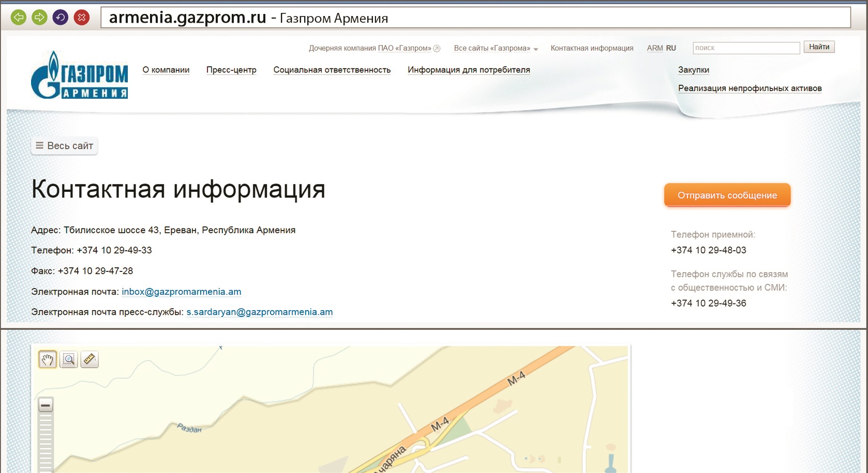Click the browser address bar
The width and height of the screenshot is (868, 473).
[x=476, y=18]
